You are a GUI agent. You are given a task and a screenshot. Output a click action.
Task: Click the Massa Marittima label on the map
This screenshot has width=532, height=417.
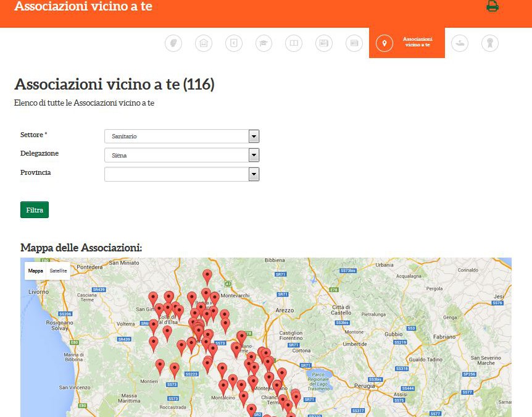pyautogui.click(x=129, y=398)
